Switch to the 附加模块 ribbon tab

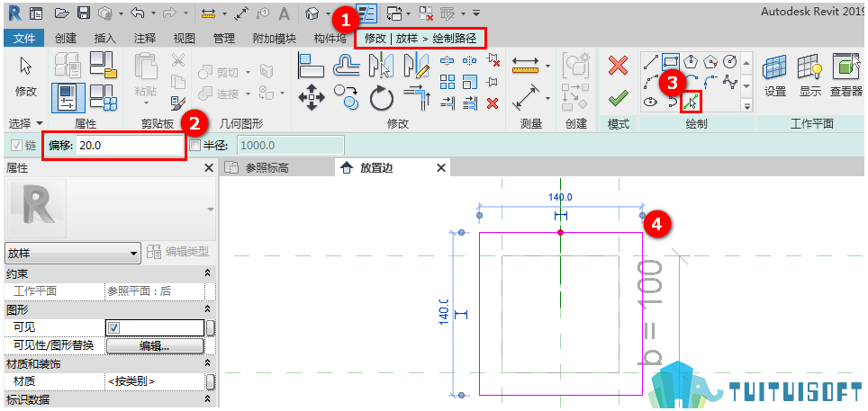point(274,38)
